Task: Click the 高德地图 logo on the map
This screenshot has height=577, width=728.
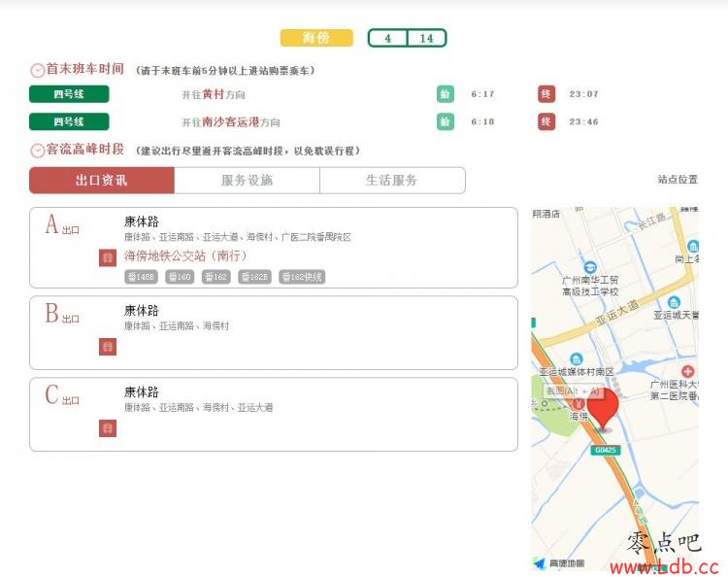Action: pyautogui.click(x=559, y=563)
